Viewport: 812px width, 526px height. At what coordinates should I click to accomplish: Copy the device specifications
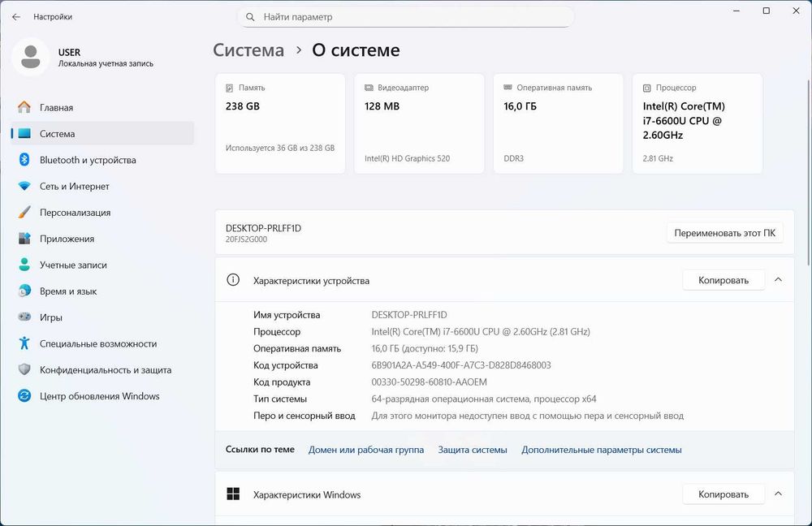tap(723, 280)
